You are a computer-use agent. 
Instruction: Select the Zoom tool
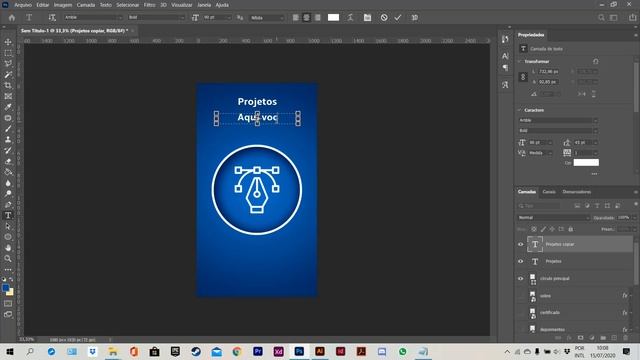coord(8,259)
